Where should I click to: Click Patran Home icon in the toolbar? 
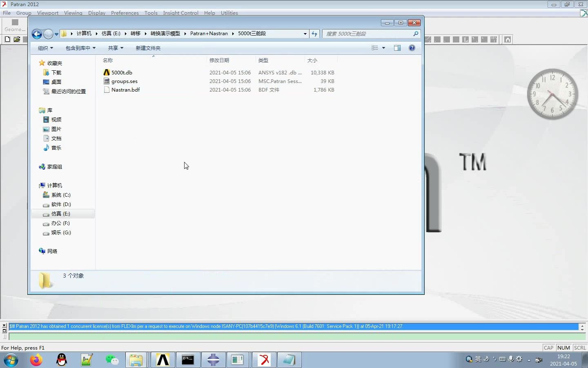coord(508,40)
